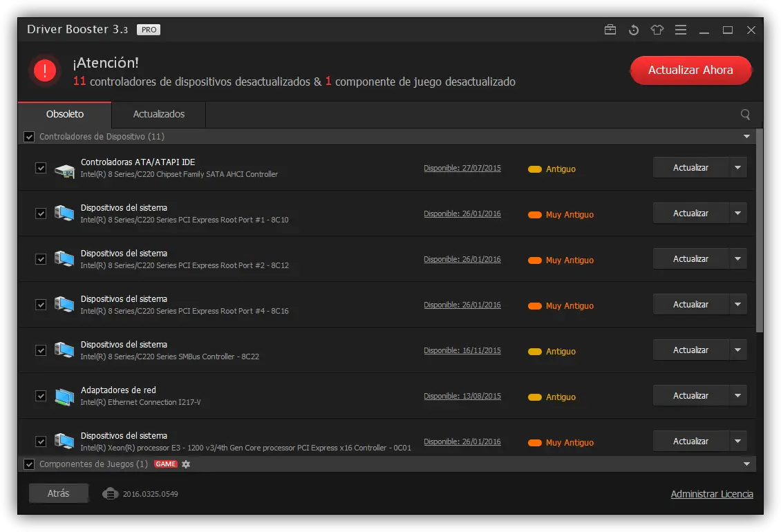The width and height of the screenshot is (781, 532).
Task: Open Disponible link for Root Port #1
Action: (x=462, y=213)
